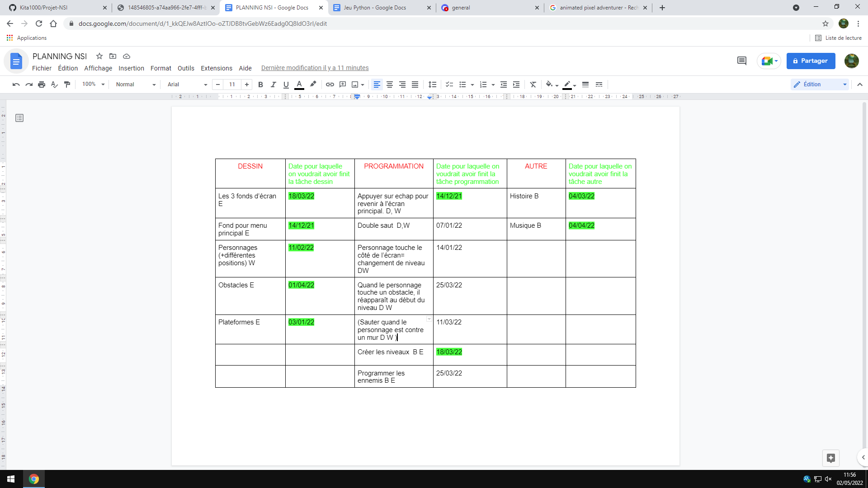Open the text color picker
The height and width of the screenshot is (488, 868).
(x=299, y=84)
